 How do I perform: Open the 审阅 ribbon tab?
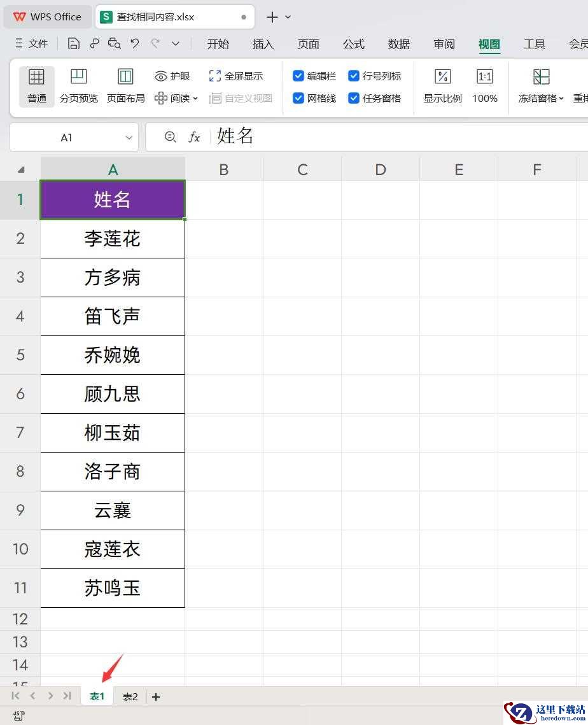pyautogui.click(x=444, y=44)
